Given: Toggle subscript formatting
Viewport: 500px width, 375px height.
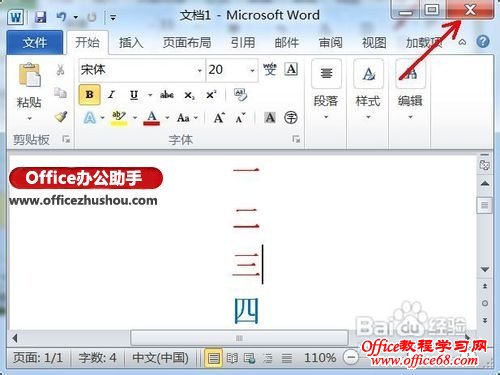Looking at the screenshot, I should coord(189,95).
